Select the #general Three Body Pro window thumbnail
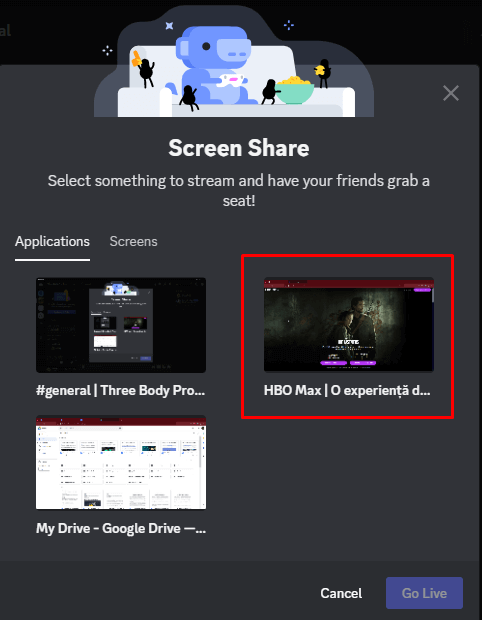 [x=121, y=325]
